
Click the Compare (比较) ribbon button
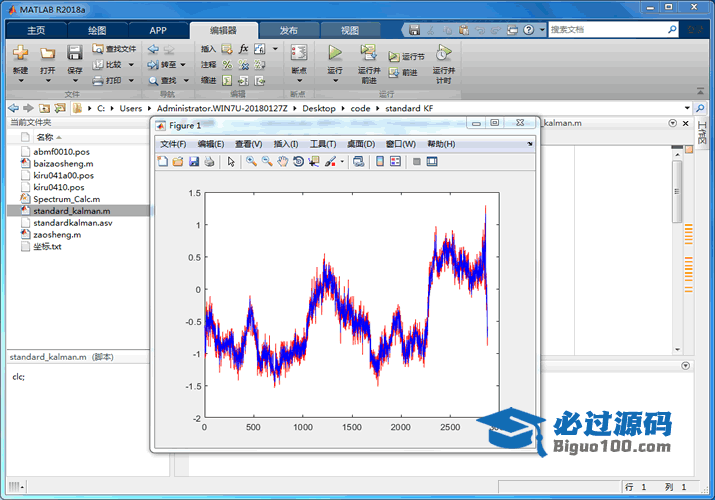click(108, 65)
